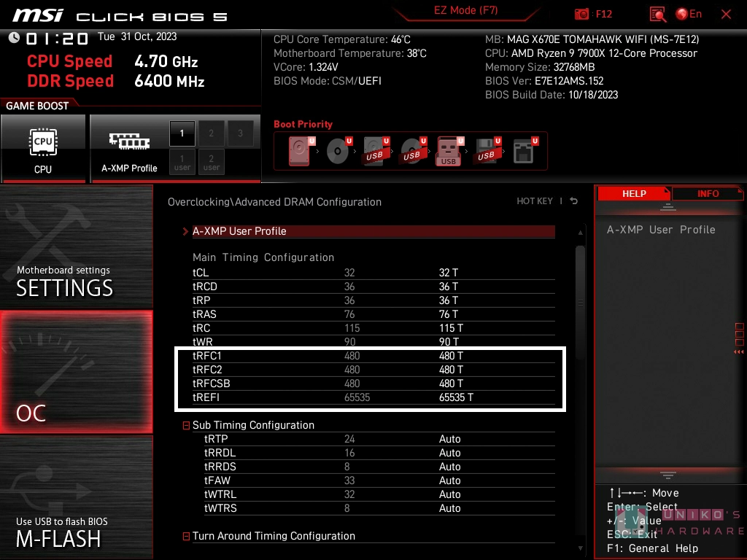747x560 pixels.
Task: Open tWTRS Auto setting
Action: coord(449,508)
